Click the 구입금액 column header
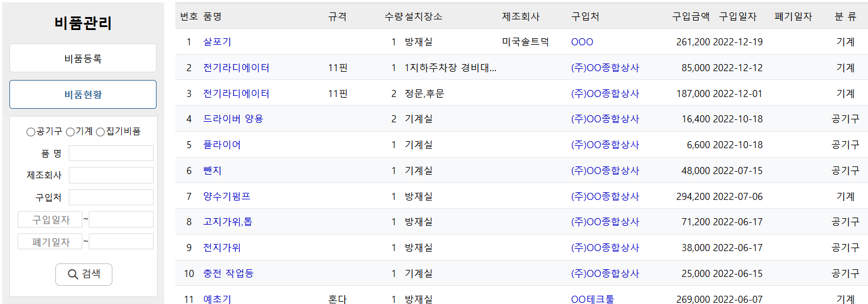This screenshot has height=304, width=868. (x=691, y=16)
